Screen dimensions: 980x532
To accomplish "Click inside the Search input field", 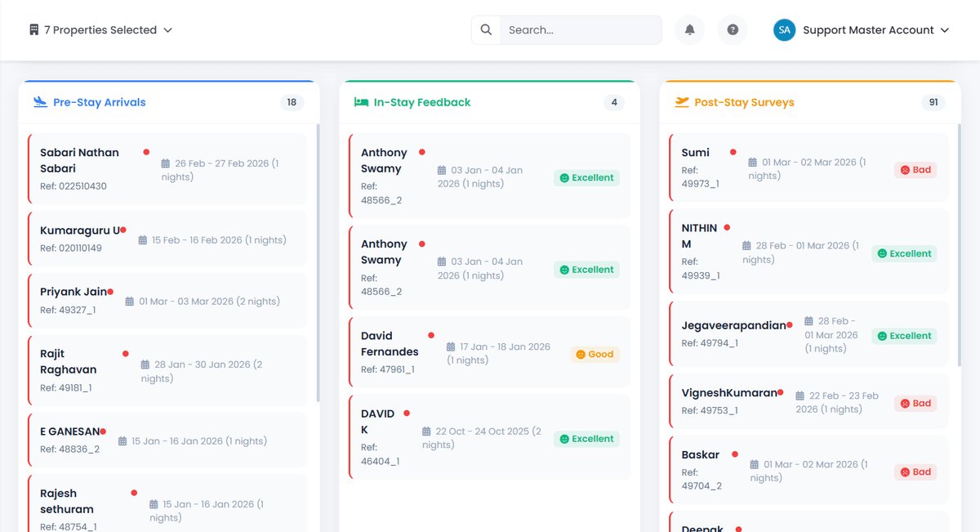I will pyautogui.click(x=580, y=29).
